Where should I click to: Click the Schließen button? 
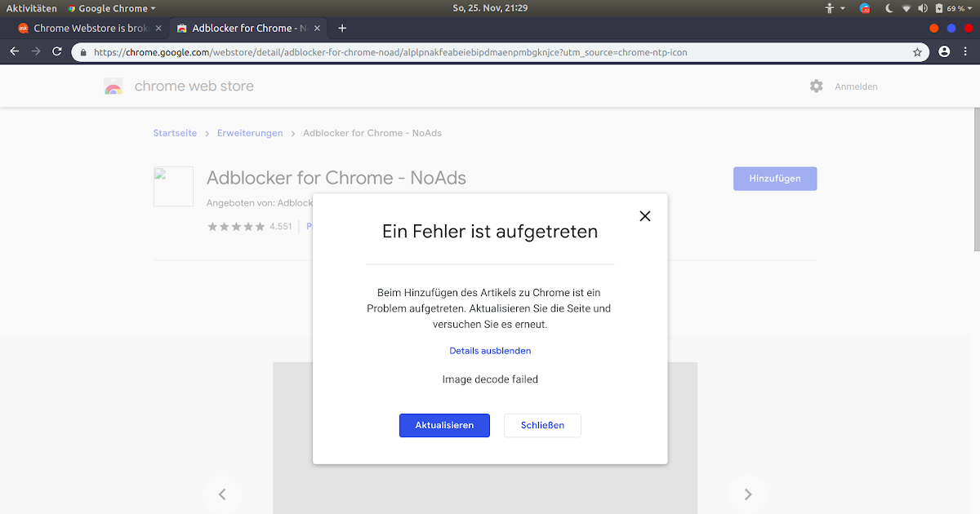[x=542, y=425]
